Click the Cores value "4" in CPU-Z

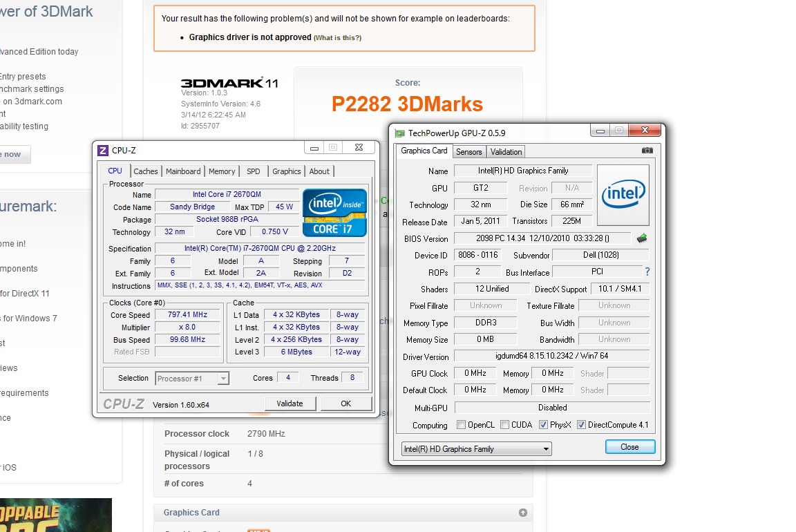tap(288, 378)
